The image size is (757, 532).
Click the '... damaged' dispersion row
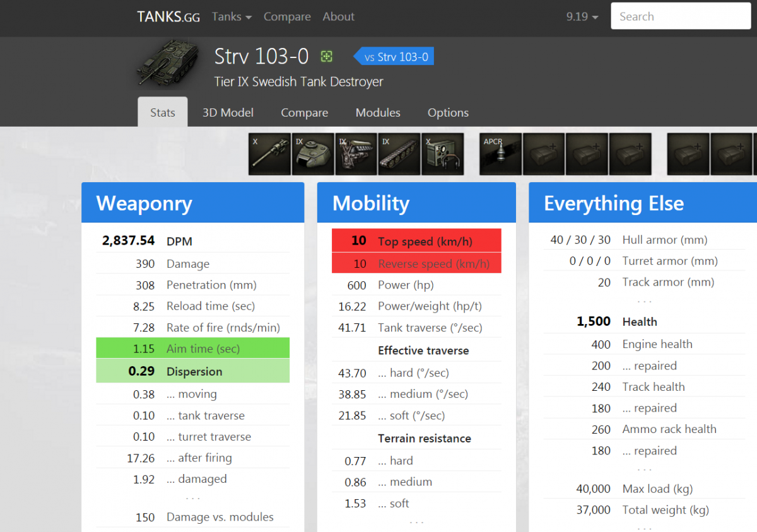coord(193,479)
